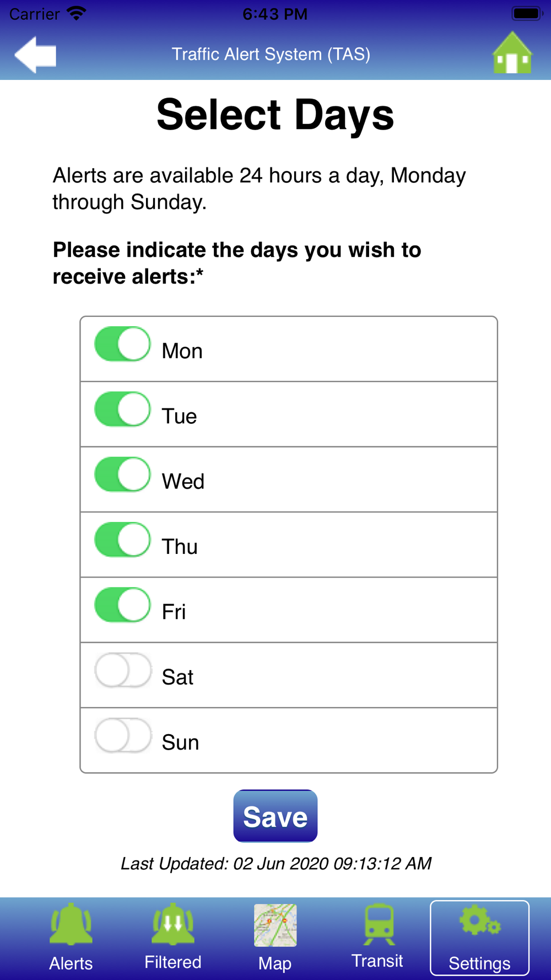Enable the Sat alerts toggle
The height and width of the screenshot is (980, 551).
(122, 670)
